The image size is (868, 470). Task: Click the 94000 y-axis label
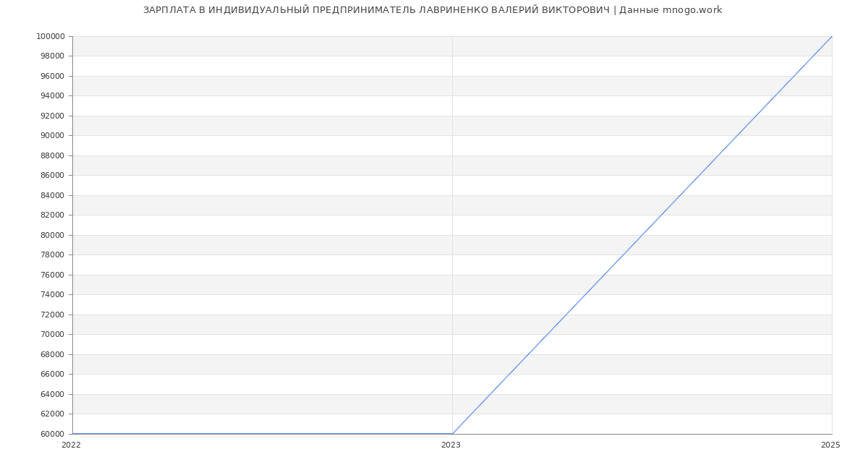click(52, 96)
